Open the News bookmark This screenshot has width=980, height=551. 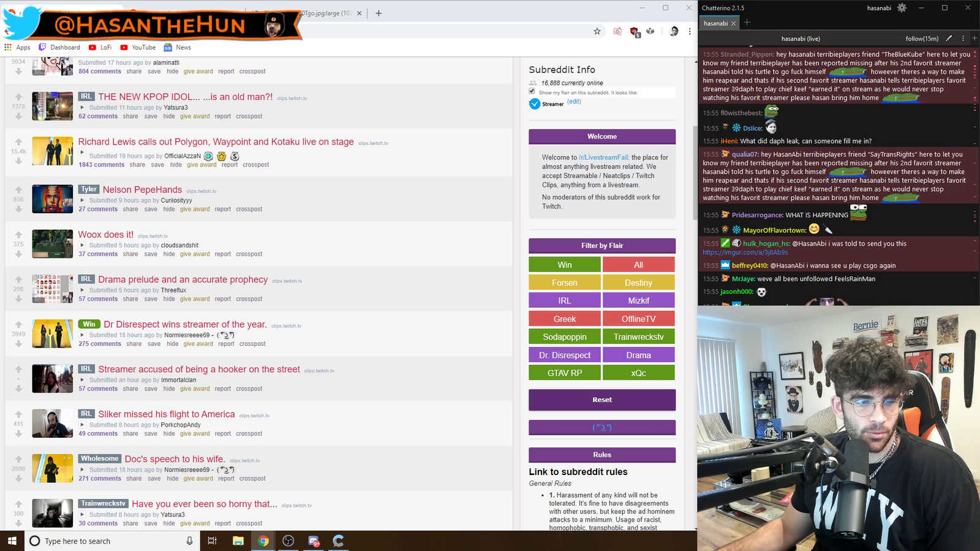pos(178,47)
